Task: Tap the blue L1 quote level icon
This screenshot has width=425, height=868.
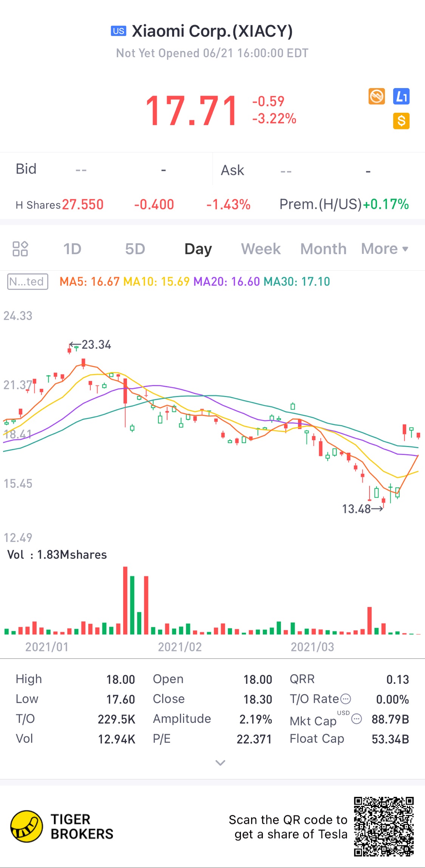Action: click(401, 96)
